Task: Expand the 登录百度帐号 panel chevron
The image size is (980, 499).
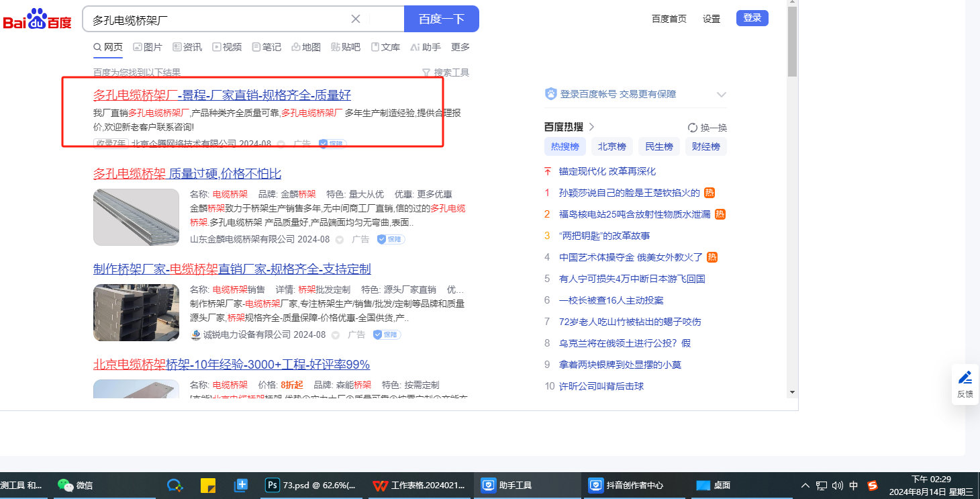Action: tap(722, 94)
